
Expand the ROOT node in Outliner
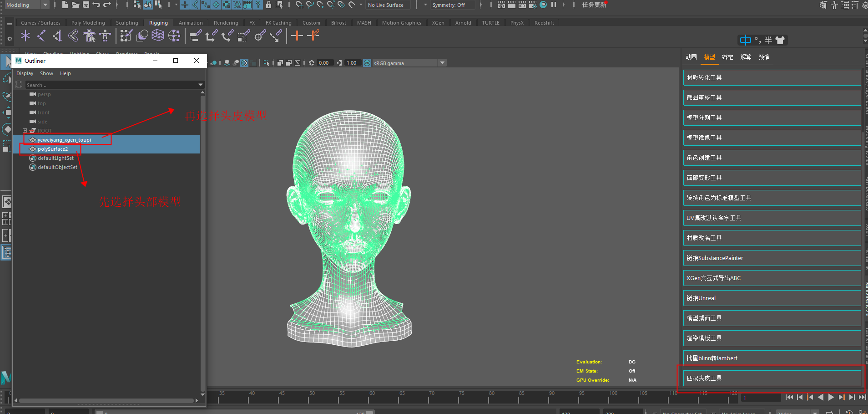pos(25,131)
